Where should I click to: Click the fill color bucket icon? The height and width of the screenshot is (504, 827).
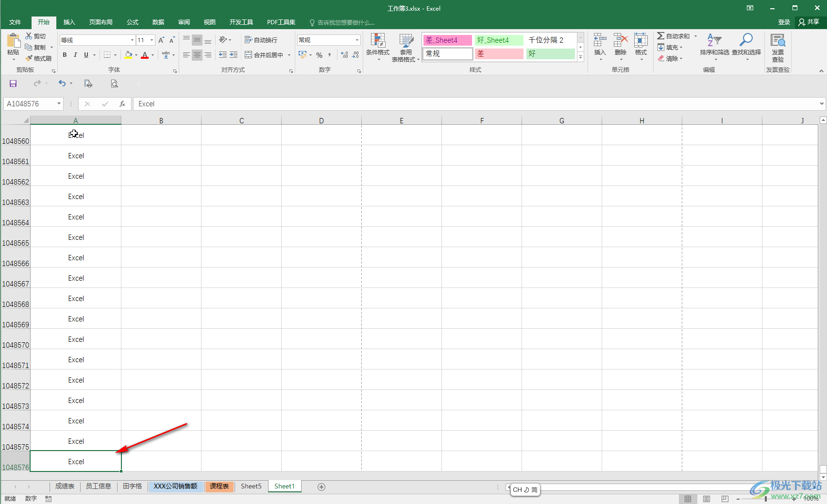tap(128, 55)
